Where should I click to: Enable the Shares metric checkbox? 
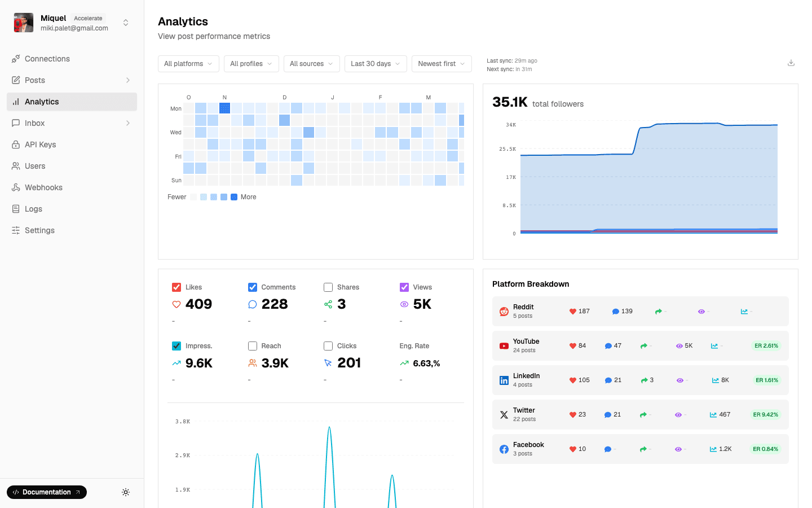pyautogui.click(x=328, y=287)
